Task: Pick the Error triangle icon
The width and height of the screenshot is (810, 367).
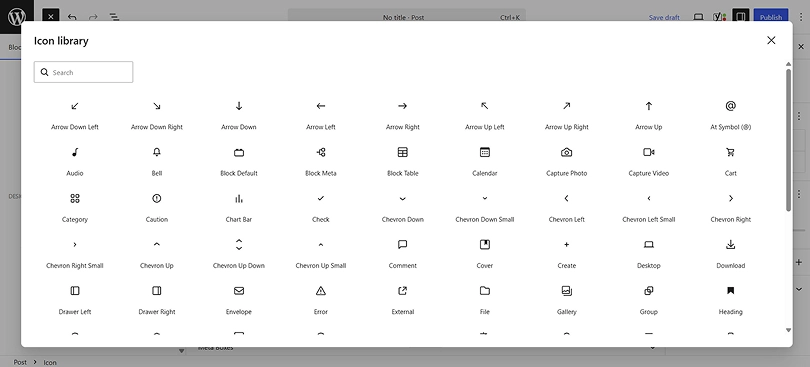Action: (x=321, y=291)
